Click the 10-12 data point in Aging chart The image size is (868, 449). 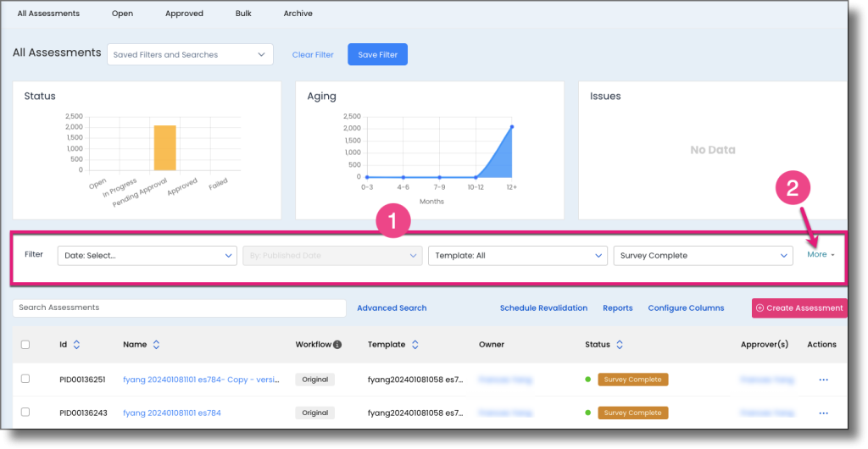[476, 178]
